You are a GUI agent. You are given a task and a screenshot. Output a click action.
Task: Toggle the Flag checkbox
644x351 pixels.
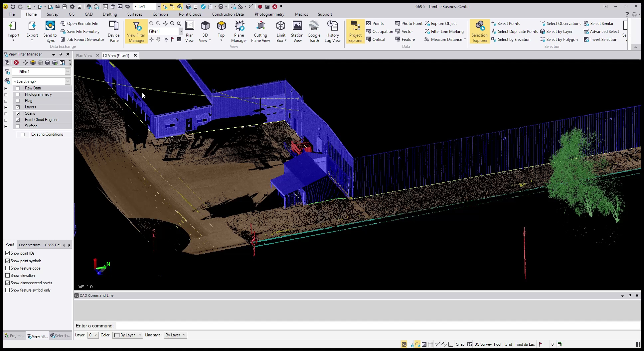pyautogui.click(x=18, y=101)
